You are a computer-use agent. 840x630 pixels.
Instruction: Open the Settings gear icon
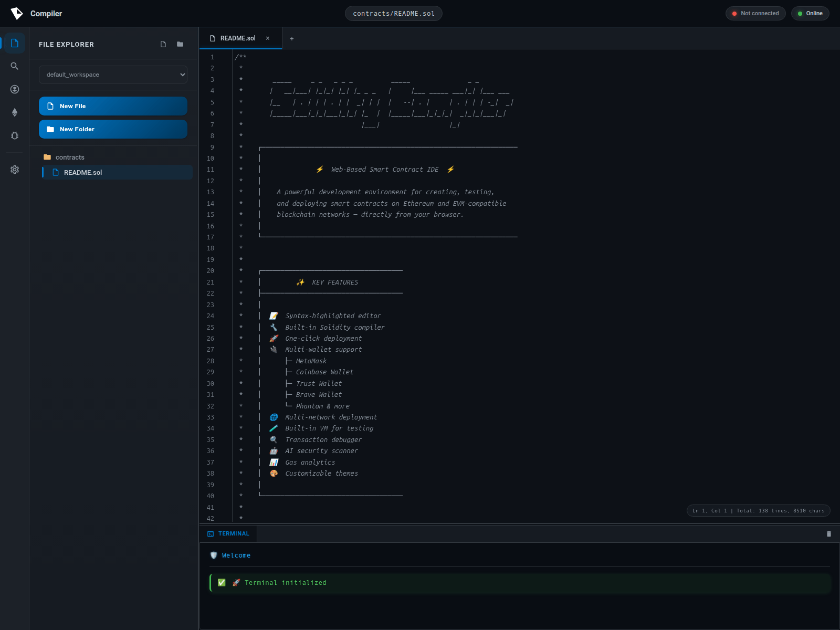coord(15,170)
